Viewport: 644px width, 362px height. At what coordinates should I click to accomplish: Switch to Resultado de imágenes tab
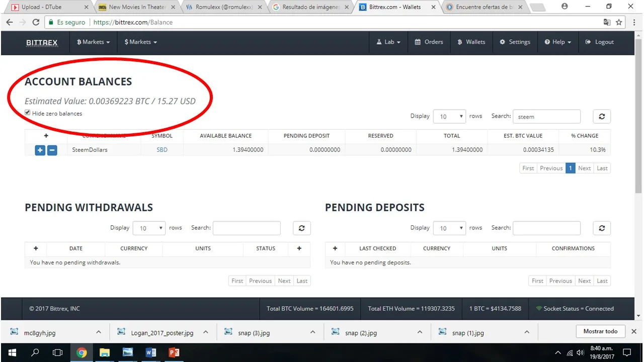click(x=310, y=7)
